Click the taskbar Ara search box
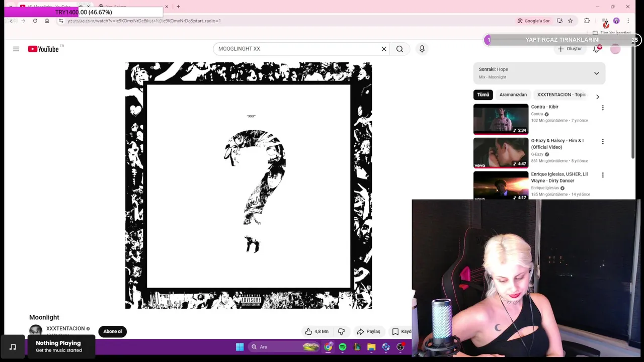 284,347
